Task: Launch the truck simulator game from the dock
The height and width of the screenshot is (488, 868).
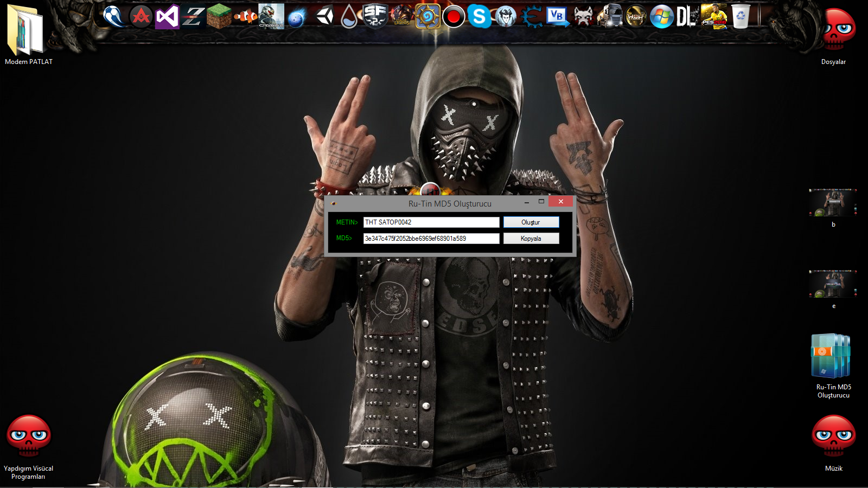Action: 610,17
